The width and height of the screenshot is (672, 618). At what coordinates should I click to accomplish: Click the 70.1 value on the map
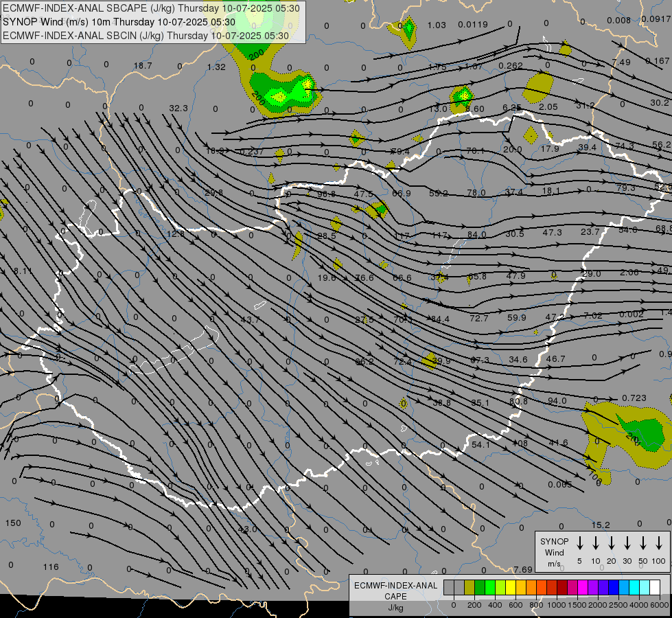coord(475,150)
